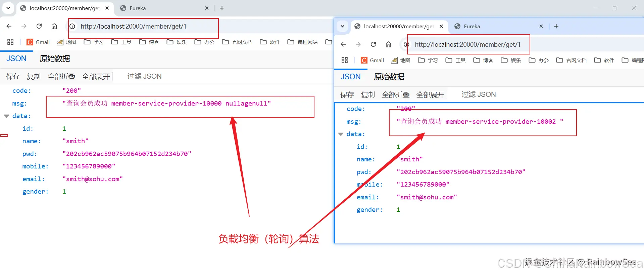The width and height of the screenshot is (644, 274).
Task: Open Gmail bookmark in right window
Action: coord(373,60)
